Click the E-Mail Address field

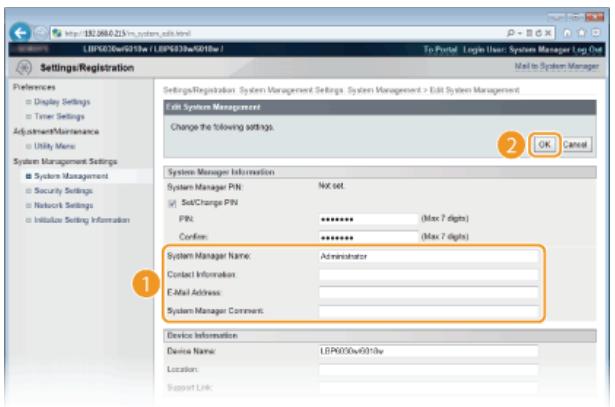pyautogui.click(x=428, y=293)
